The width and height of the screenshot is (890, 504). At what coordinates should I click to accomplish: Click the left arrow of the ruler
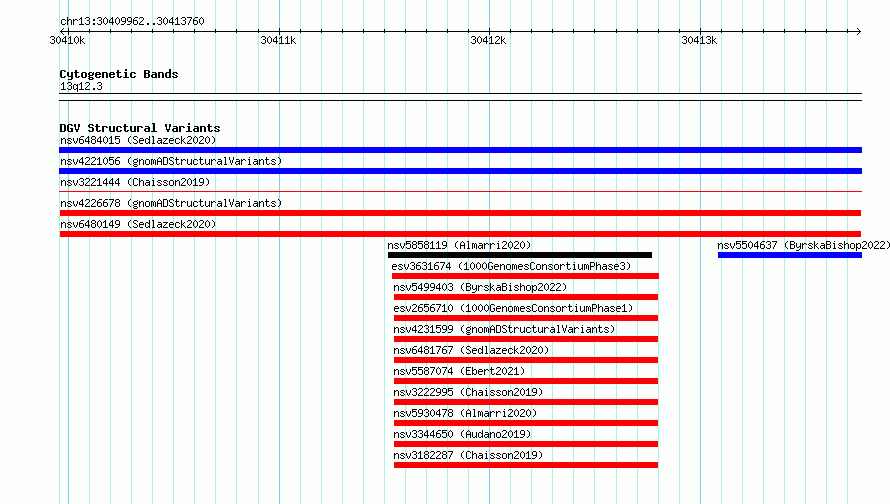click(62, 31)
